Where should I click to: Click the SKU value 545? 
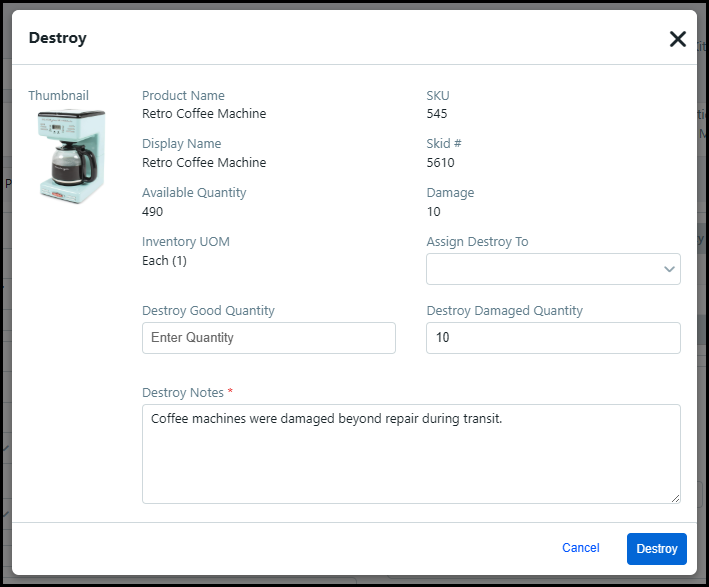(437, 114)
